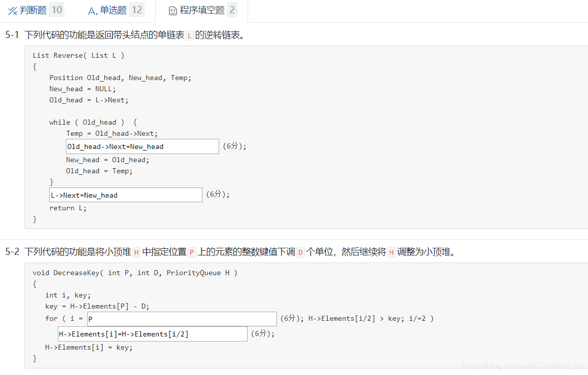Viewport: 588px width, 375px height.
Task: Click the line 'return L;'
Action: pos(68,208)
